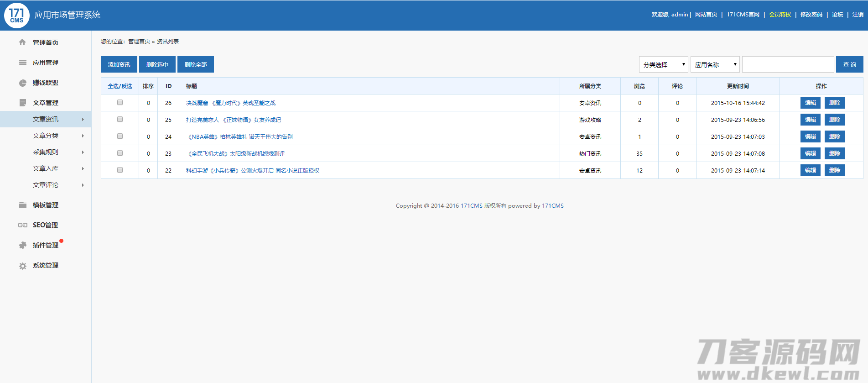Open 采集规则 in the sidebar
The width and height of the screenshot is (868, 383).
tap(46, 152)
